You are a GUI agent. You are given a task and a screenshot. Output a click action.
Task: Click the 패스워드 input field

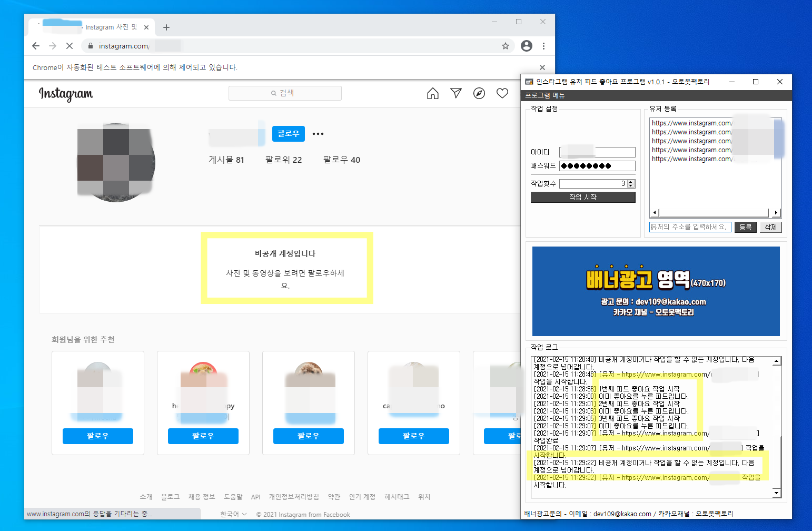pos(597,166)
